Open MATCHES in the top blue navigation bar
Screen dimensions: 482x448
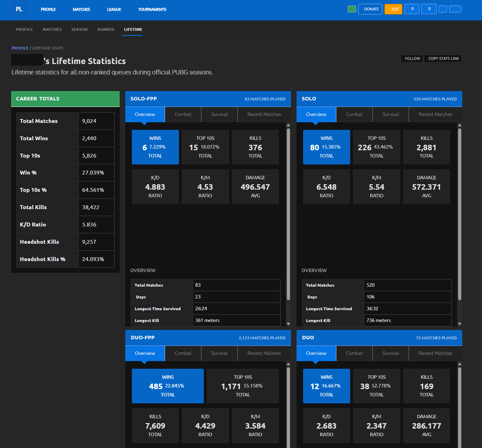coord(81,9)
